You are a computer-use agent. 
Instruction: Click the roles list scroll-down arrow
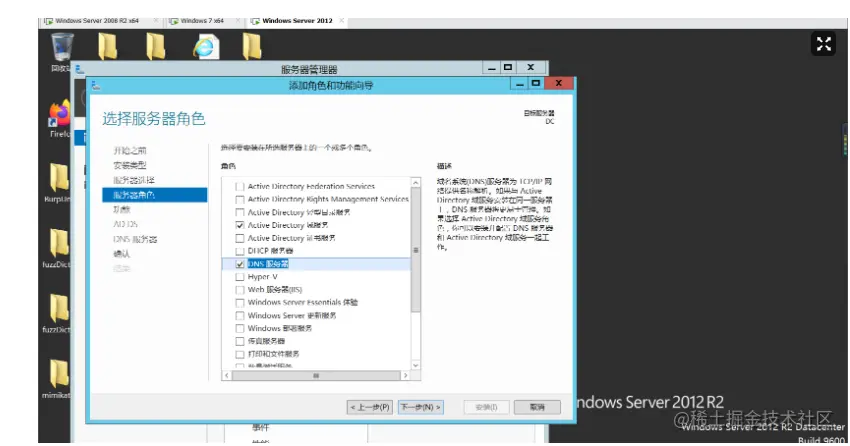point(416,365)
